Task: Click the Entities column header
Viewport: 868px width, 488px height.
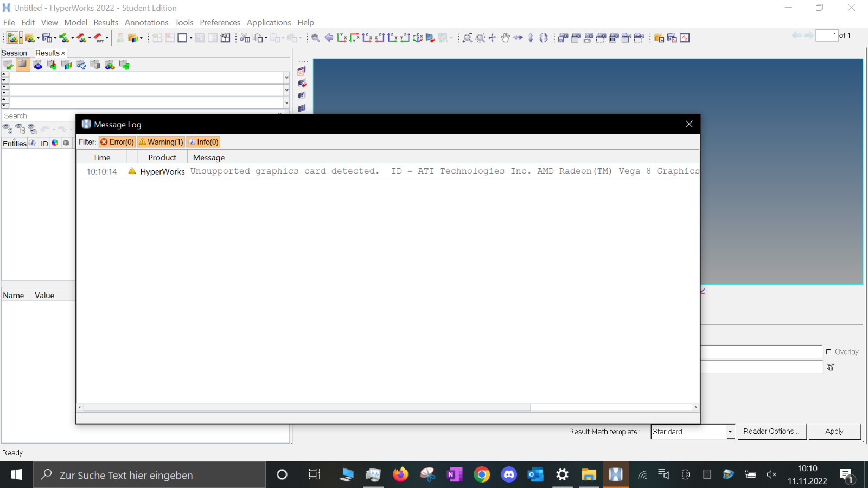Action: pyautogui.click(x=15, y=143)
